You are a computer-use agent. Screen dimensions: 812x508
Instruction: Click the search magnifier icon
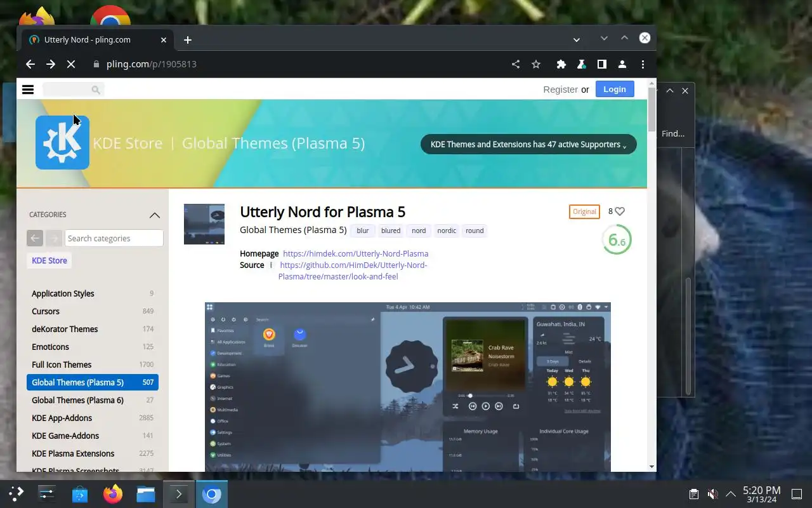coord(96,90)
